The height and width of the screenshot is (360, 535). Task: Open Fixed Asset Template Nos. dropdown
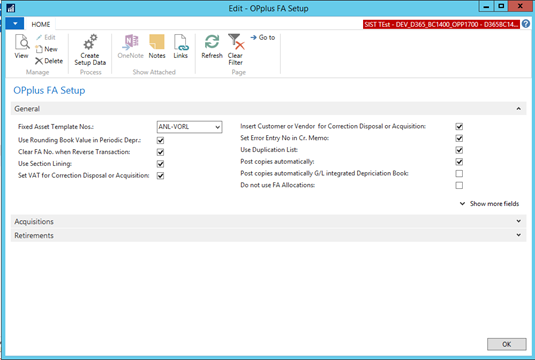[217, 127]
